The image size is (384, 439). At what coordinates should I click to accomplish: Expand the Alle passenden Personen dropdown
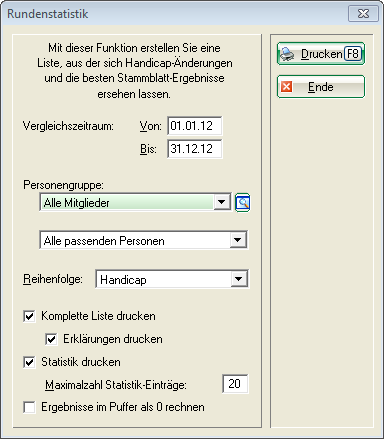[238, 240]
